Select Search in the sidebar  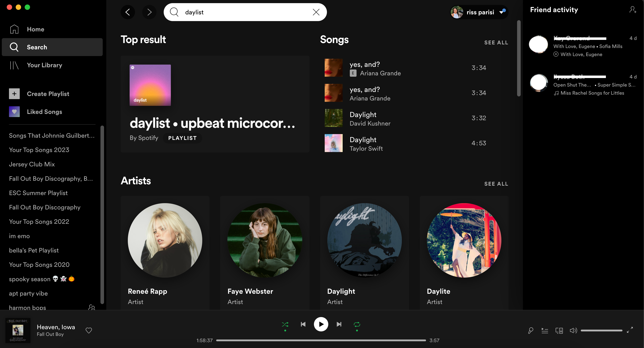pyautogui.click(x=37, y=47)
